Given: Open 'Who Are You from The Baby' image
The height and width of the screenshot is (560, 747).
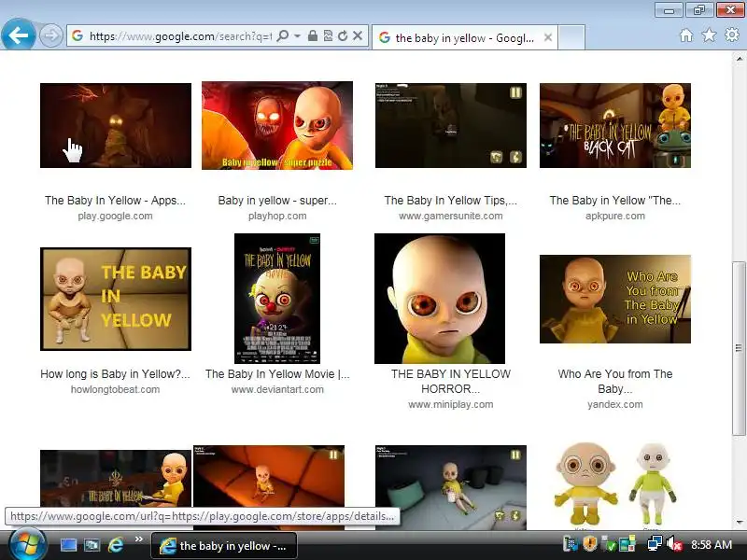Looking at the screenshot, I should (x=615, y=299).
